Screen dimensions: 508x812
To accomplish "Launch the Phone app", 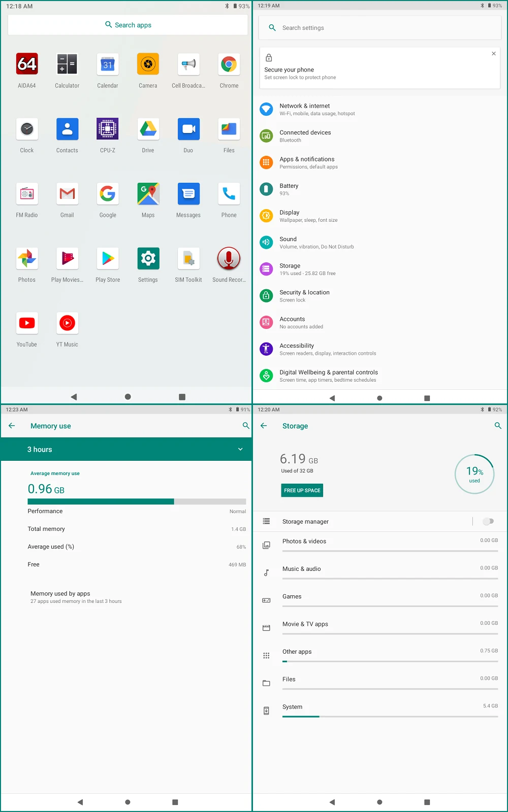I will tap(229, 194).
